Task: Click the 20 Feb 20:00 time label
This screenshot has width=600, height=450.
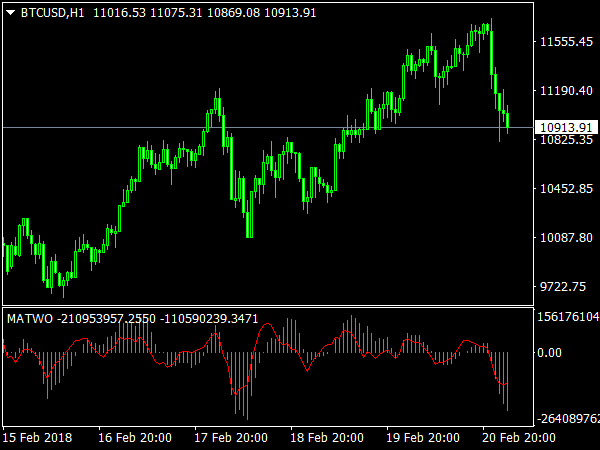Action: pos(519,437)
